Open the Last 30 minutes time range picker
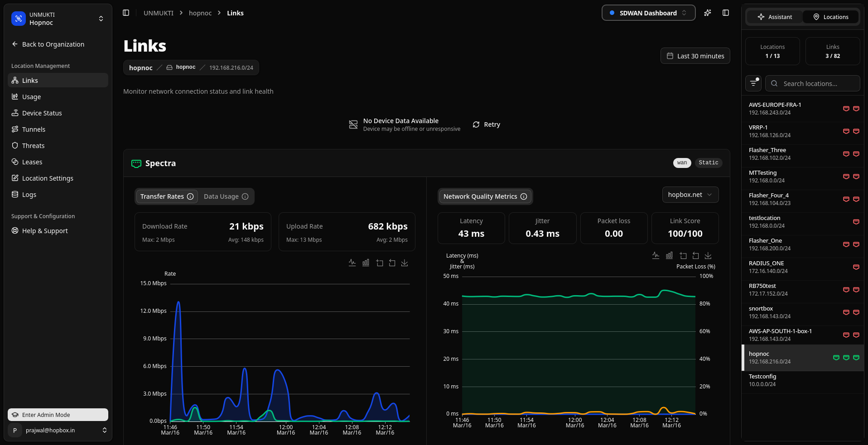Viewport: 868px width, 445px height. (695, 56)
